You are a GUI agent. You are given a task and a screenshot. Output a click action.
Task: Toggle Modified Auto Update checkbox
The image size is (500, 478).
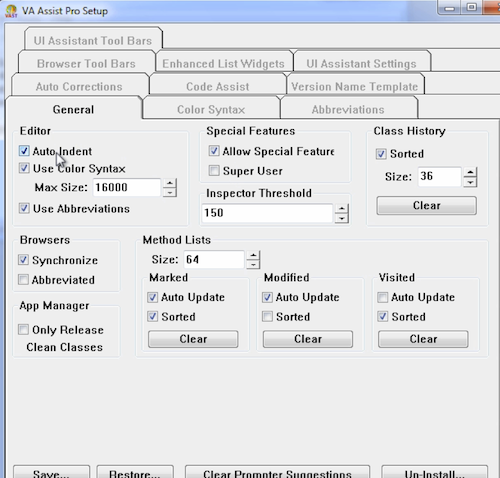(x=267, y=297)
